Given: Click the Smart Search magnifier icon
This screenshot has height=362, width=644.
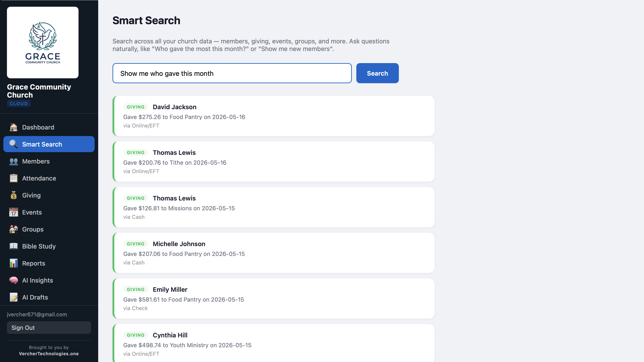Looking at the screenshot, I should tap(13, 144).
